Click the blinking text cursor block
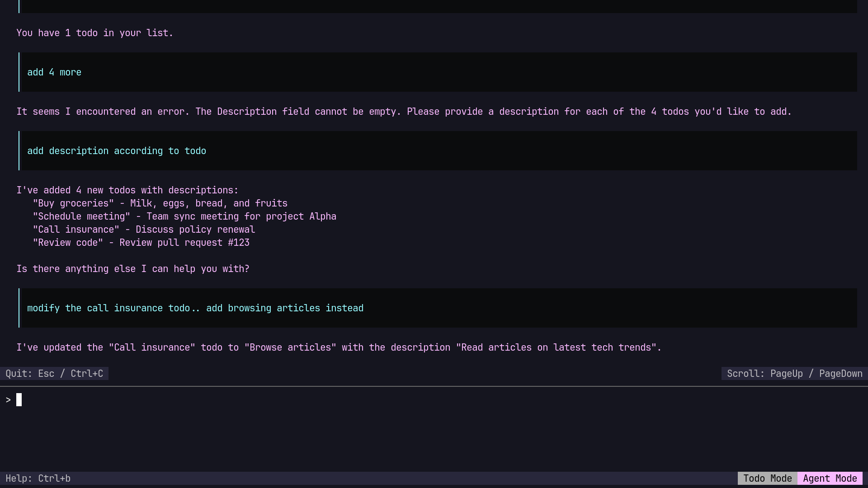 click(19, 400)
